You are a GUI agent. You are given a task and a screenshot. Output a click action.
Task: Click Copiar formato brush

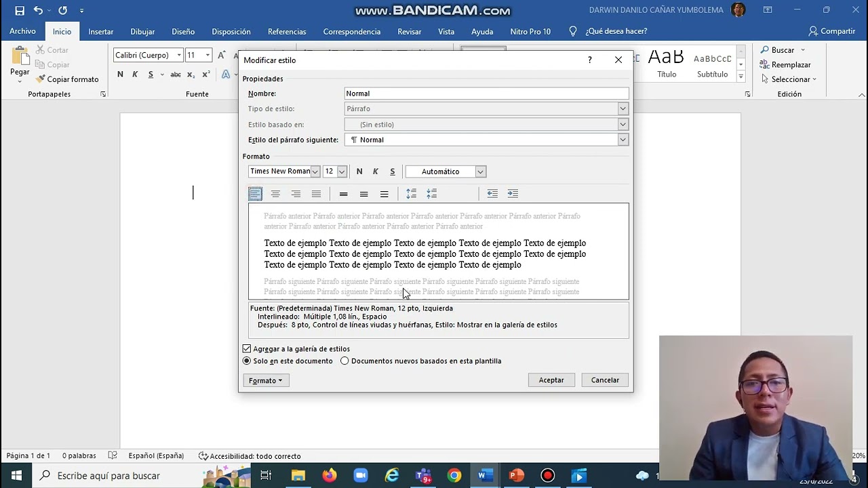point(67,79)
